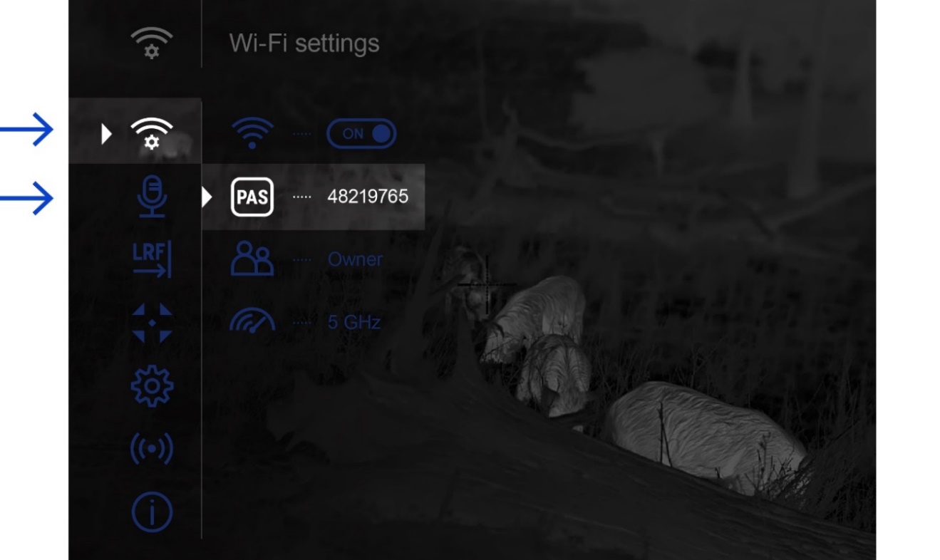Click the users access level icon
Screen dimensions: 940x560
click(x=252, y=259)
